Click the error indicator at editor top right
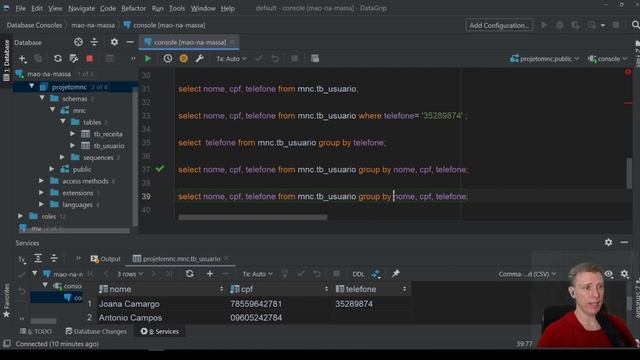Screen dimensions: 640x360 pyautogui.click(x=628, y=72)
